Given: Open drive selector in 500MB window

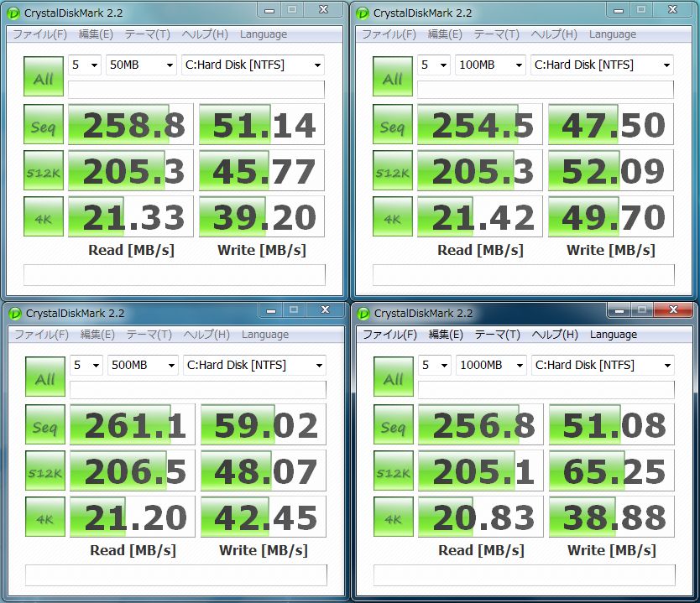Looking at the screenshot, I should click(x=254, y=365).
